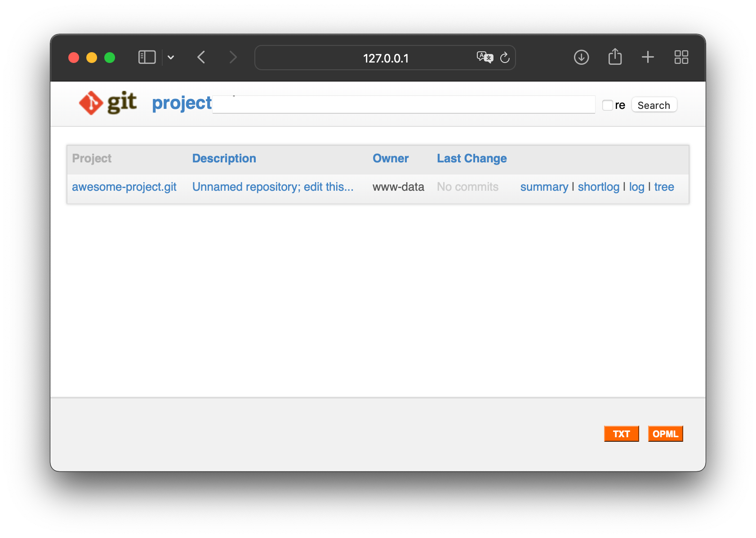Show tab overview grid icon
The height and width of the screenshot is (538, 756).
click(x=681, y=57)
